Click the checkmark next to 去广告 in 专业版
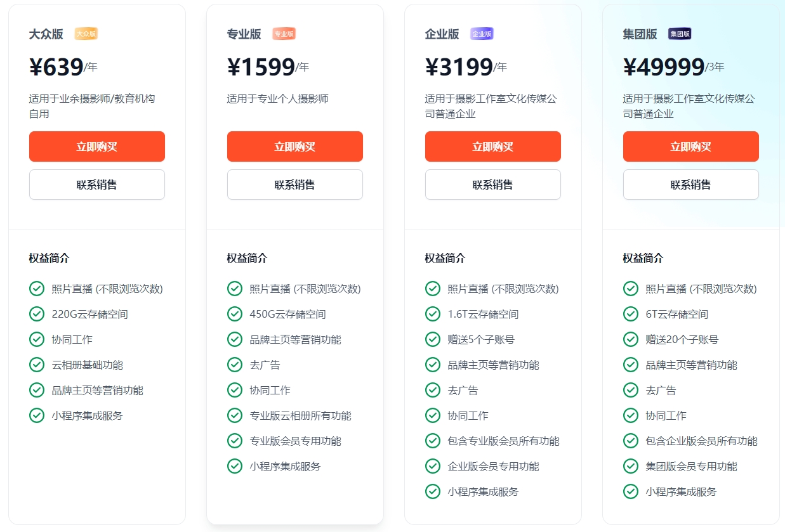The image size is (785, 532). pos(234,365)
